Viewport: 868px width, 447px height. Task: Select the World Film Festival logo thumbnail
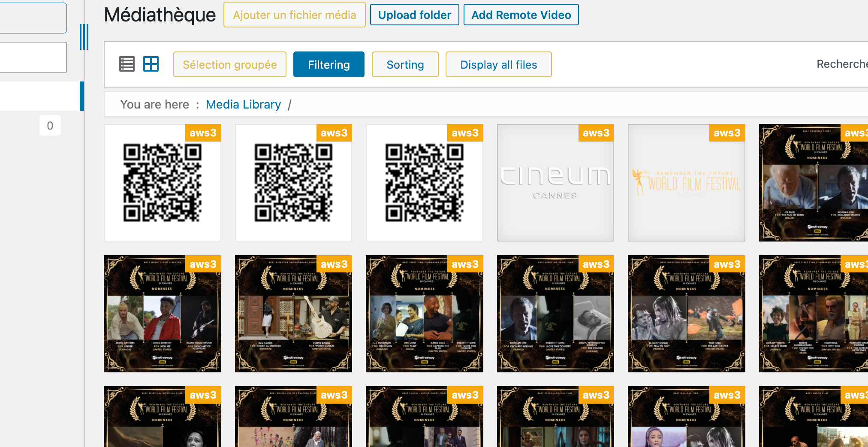[x=687, y=183]
